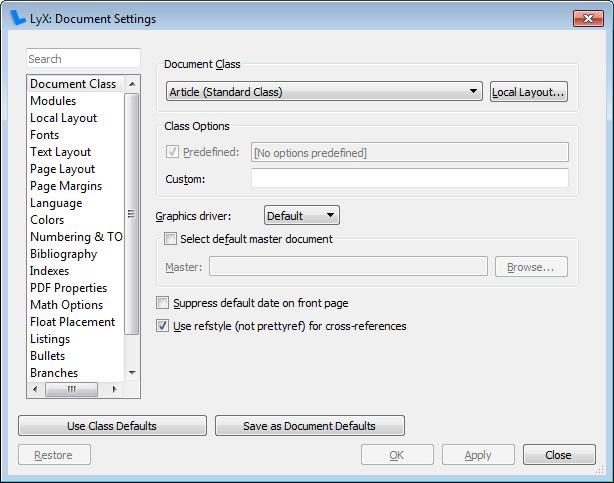Focus the Search field

coord(83,58)
